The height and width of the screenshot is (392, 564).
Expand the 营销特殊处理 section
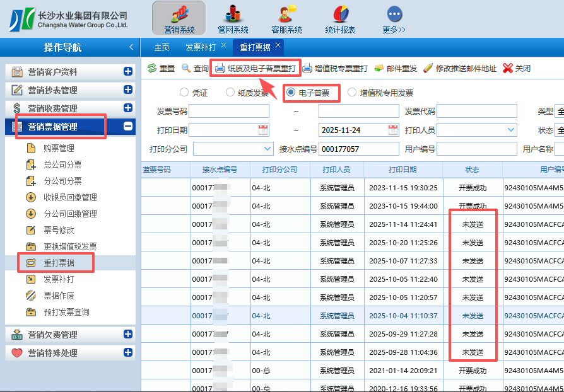(128, 352)
